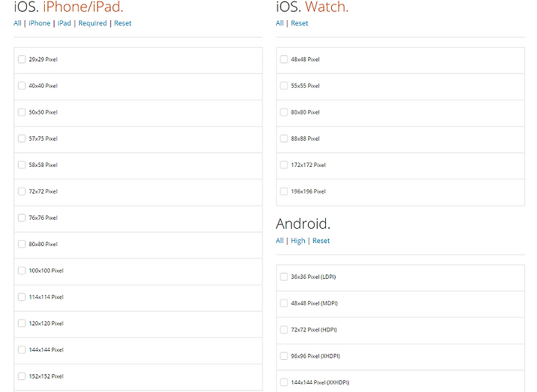Select the iPhone filter link
The image size is (537, 392).
point(40,23)
